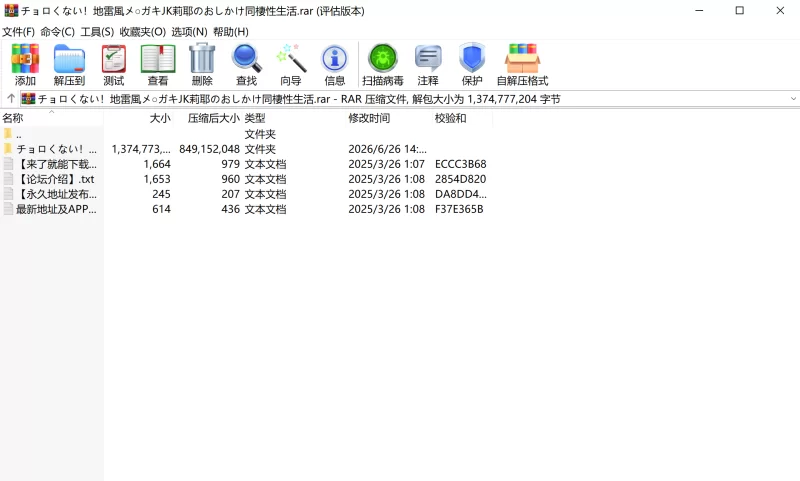Select file name 【来了就能下载...

pyautogui.click(x=56, y=164)
